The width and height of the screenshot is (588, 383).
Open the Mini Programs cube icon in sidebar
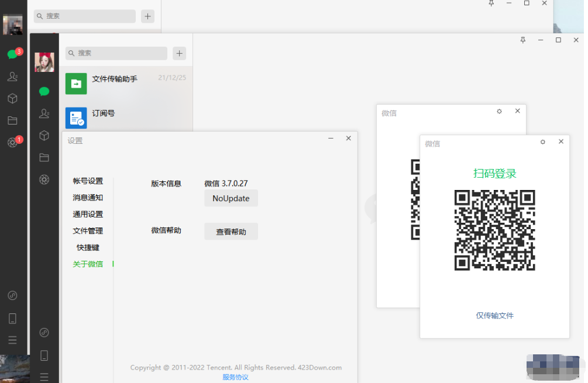point(44,135)
